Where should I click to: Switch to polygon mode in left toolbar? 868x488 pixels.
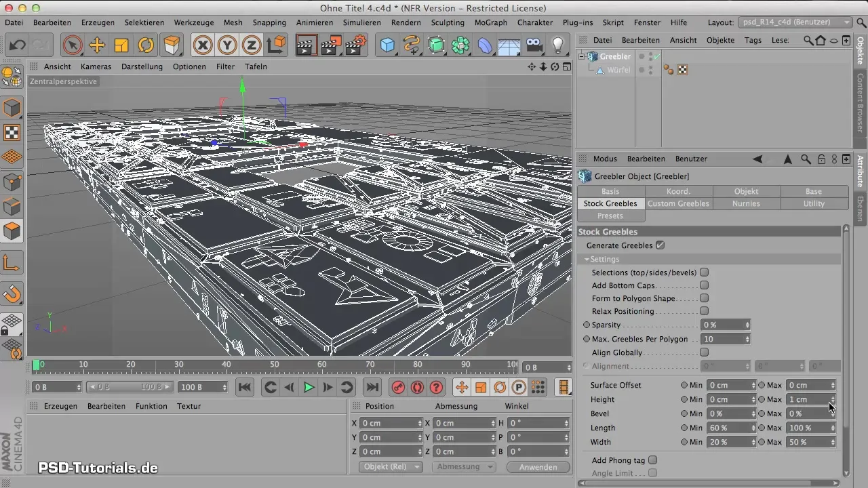coord(12,232)
